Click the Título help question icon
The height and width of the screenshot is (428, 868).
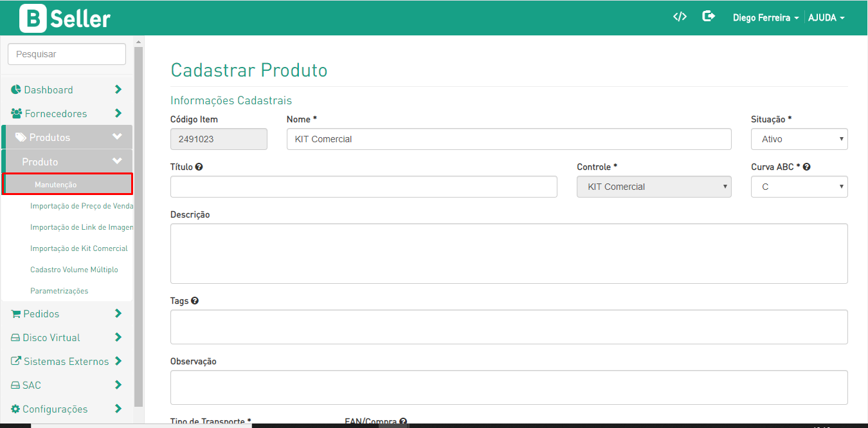pyautogui.click(x=199, y=167)
